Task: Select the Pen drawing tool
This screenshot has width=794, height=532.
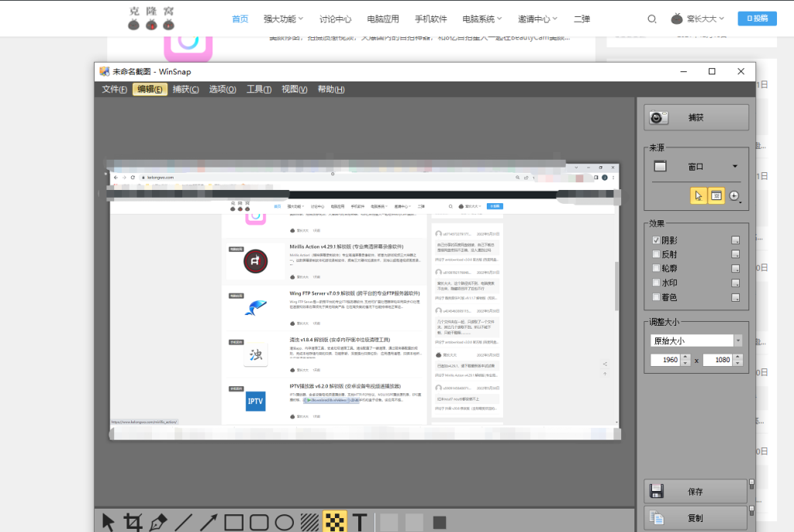Action: (x=158, y=522)
